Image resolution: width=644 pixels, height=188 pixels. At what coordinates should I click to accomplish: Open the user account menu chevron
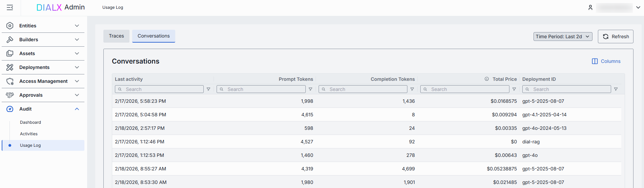(638, 7)
